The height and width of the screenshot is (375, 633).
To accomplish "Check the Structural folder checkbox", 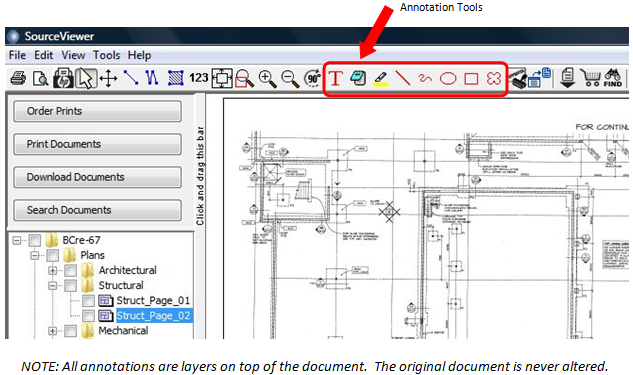I will coord(71,286).
